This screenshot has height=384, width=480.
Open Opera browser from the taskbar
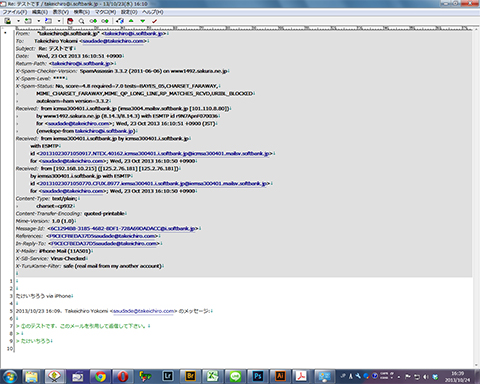(123, 377)
